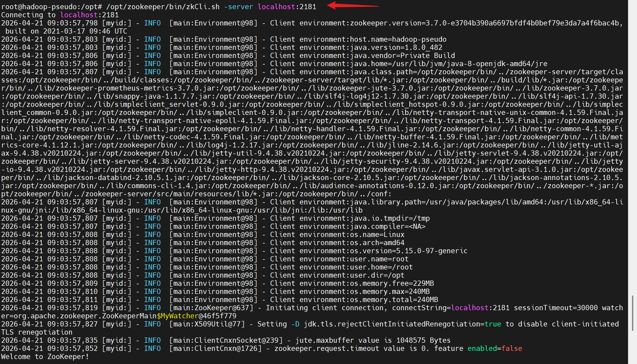The height and width of the screenshot is (364, 637).
Task: Click the 'os.memory.free=229MB' entry
Action: 392,283
